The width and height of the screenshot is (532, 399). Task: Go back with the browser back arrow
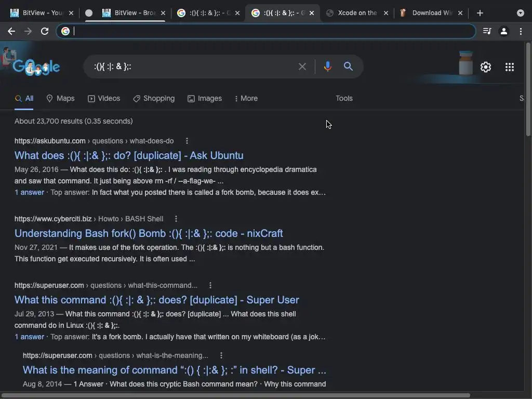click(x=11, y=31)
